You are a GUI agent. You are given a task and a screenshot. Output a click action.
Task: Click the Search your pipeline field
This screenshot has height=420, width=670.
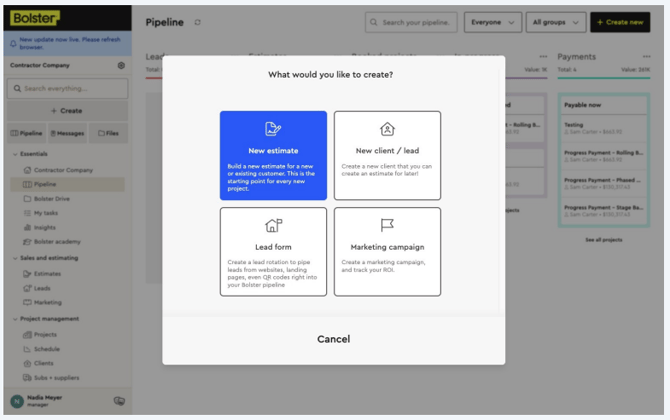pyautogui.click(x=412, y=22)
